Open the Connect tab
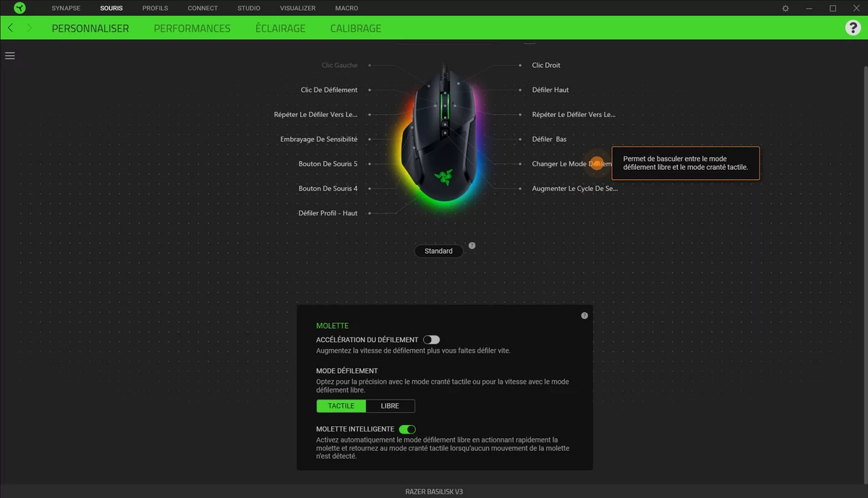This screenshot has height=498, width=868. [x=203, y=8]
